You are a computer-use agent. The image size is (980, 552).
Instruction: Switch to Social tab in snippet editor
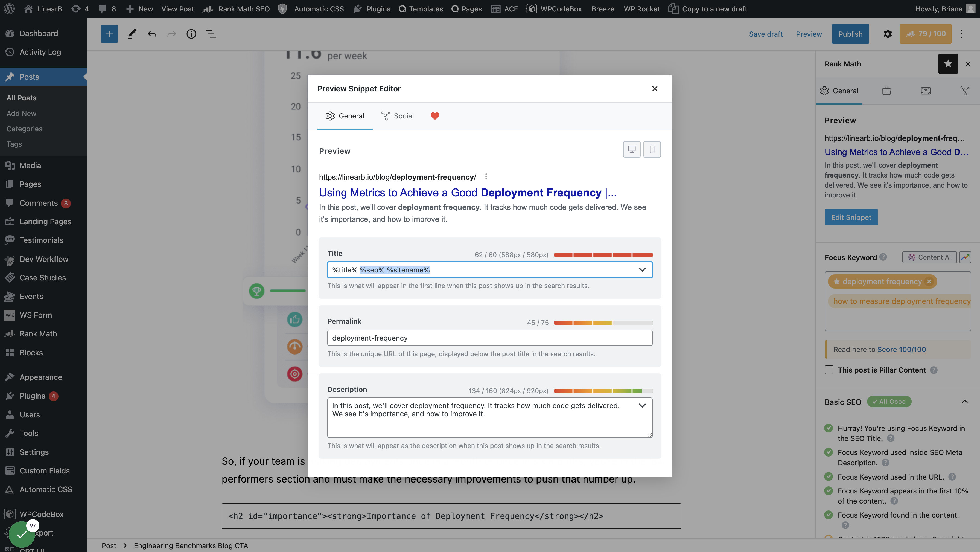(397, 116)
